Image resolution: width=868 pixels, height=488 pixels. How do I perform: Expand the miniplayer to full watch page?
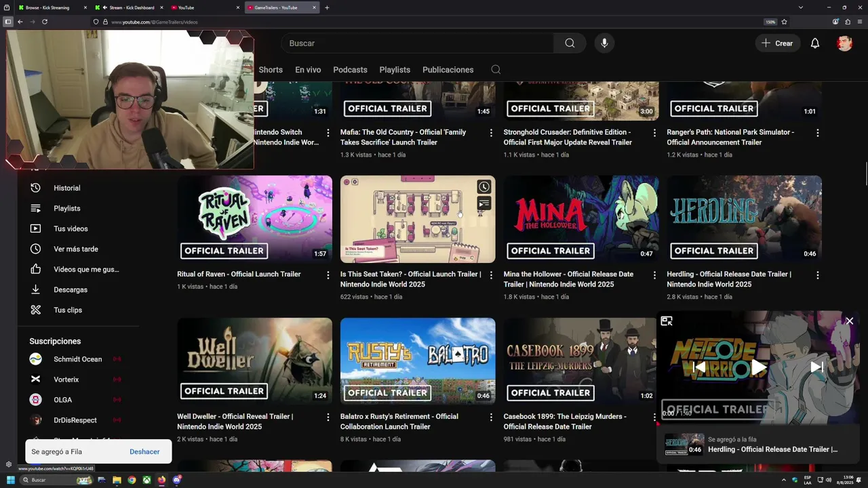point(667,321)
